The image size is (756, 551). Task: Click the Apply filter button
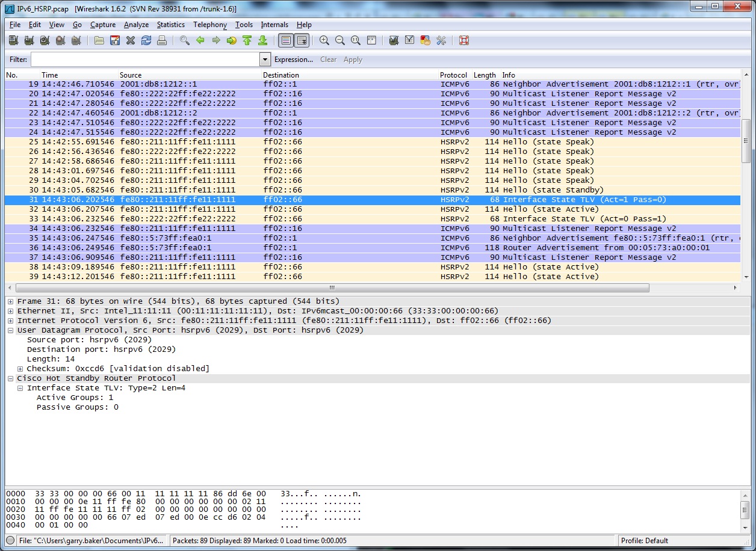(353, 60)
